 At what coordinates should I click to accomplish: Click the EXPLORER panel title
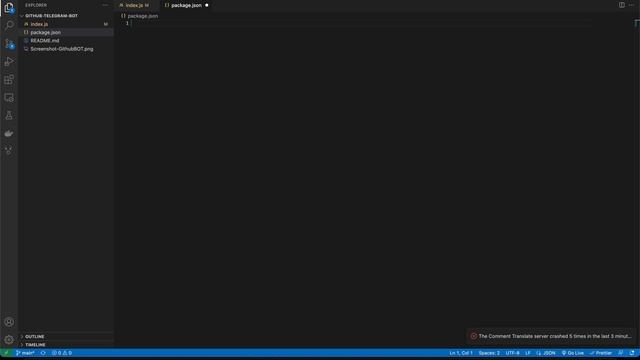point(36,5)
